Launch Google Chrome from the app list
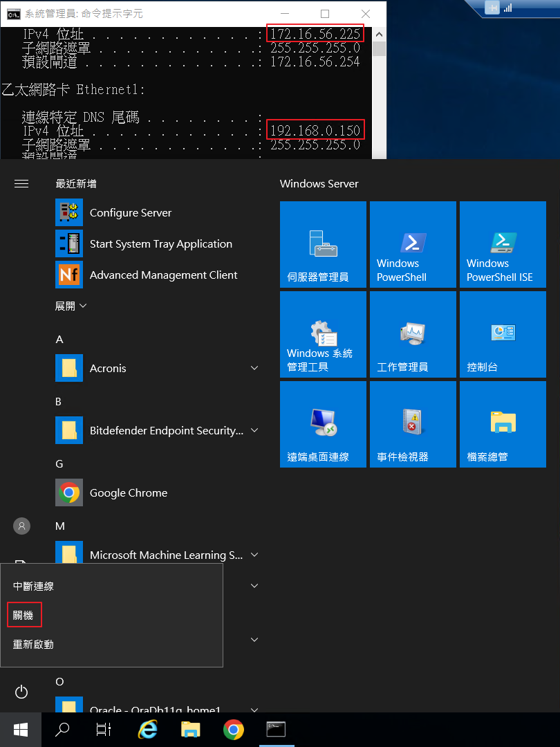Image resolution: width=560 pixels, height=747 pixels. pos(69,492)
